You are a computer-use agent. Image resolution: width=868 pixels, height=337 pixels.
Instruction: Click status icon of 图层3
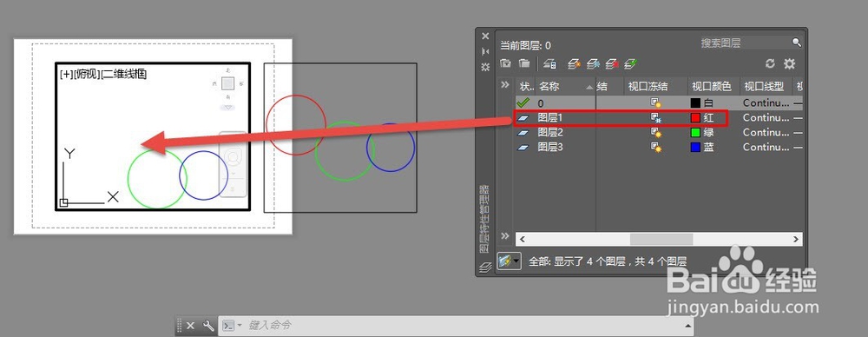523,148
